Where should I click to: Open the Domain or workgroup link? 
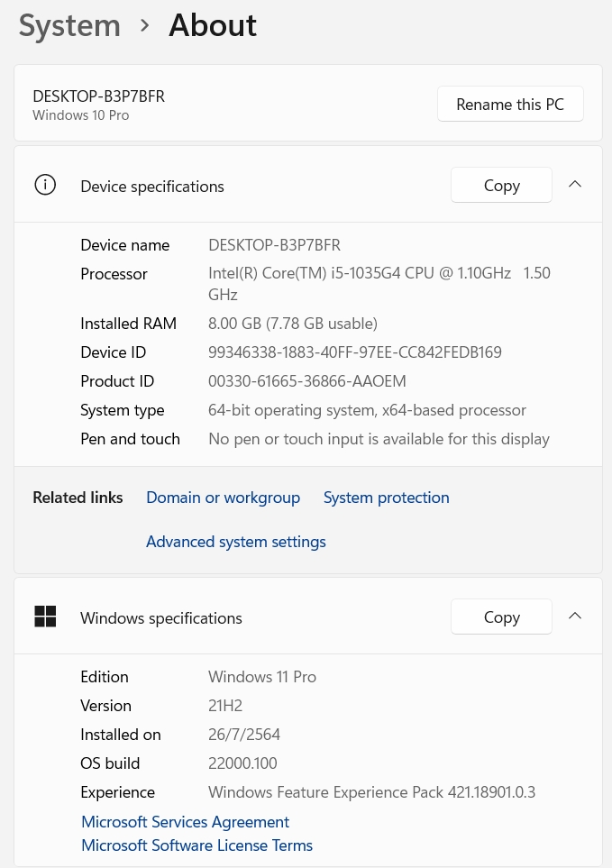tap(223, 498)
